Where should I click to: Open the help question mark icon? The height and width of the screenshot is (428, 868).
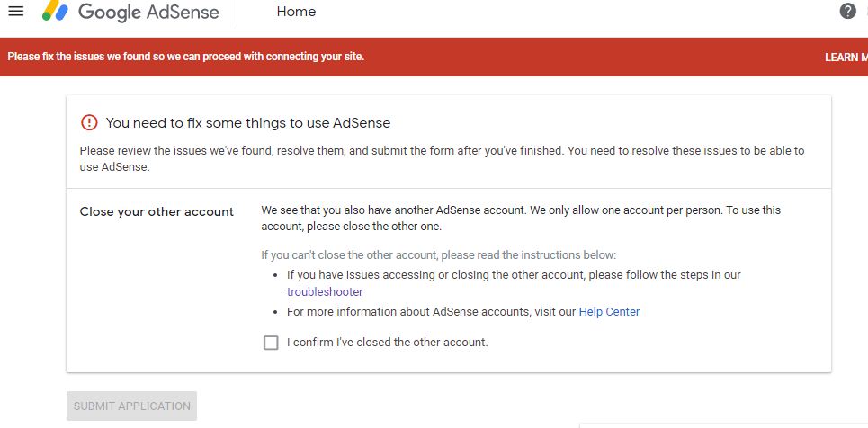(847, 12)
